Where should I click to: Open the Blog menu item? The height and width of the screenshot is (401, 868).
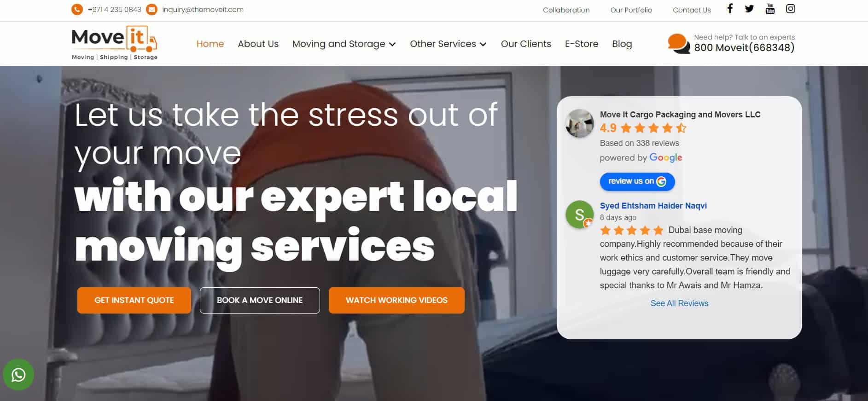(x=622, y=44)
